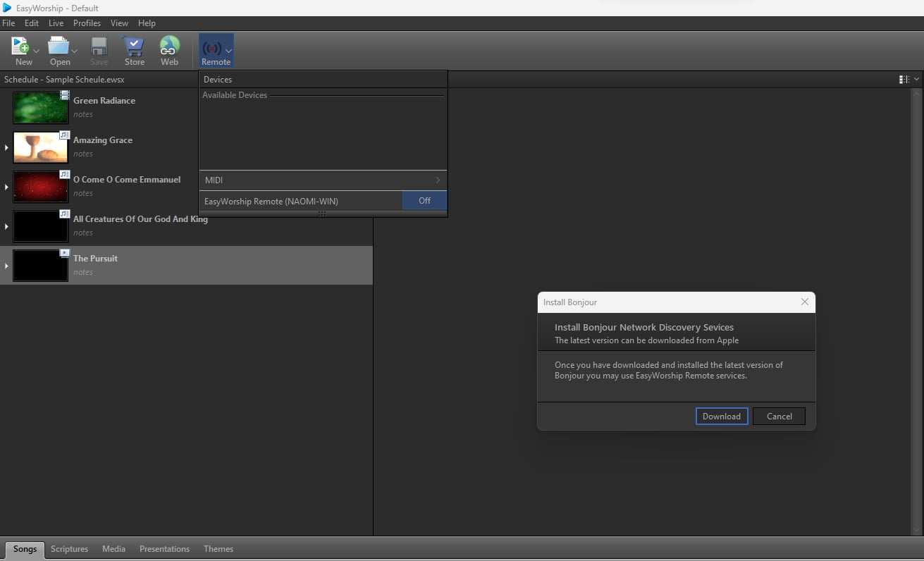Click the Web globe icon
This screenshot has height=561, width=924.
click(x=169, y=47)
